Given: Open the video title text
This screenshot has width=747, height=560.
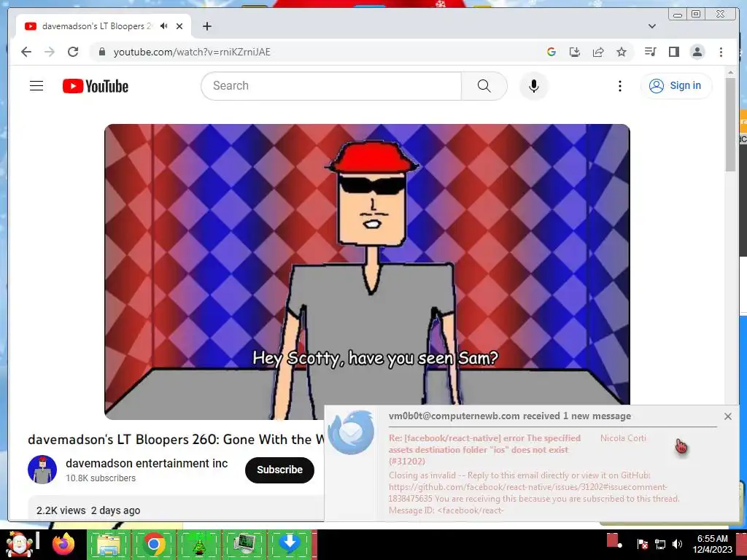Looking at the screenshot, I should coord(176,439).
